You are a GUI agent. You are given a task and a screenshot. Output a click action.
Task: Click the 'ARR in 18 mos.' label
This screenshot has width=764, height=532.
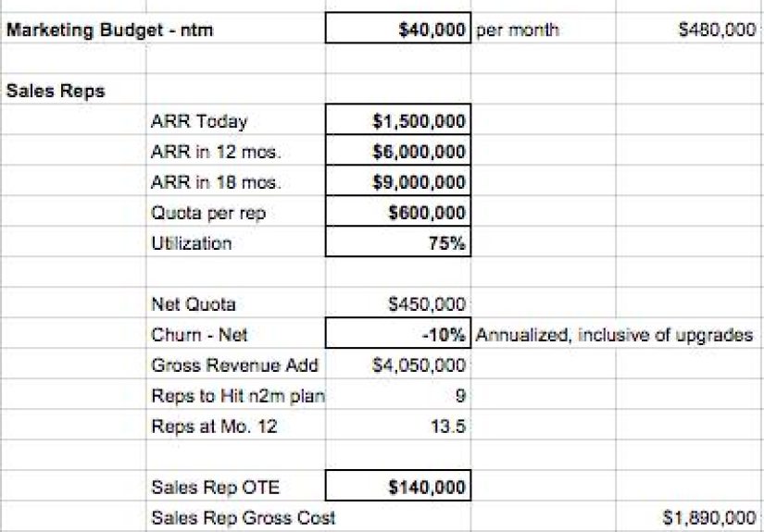[x=216, y=182]
